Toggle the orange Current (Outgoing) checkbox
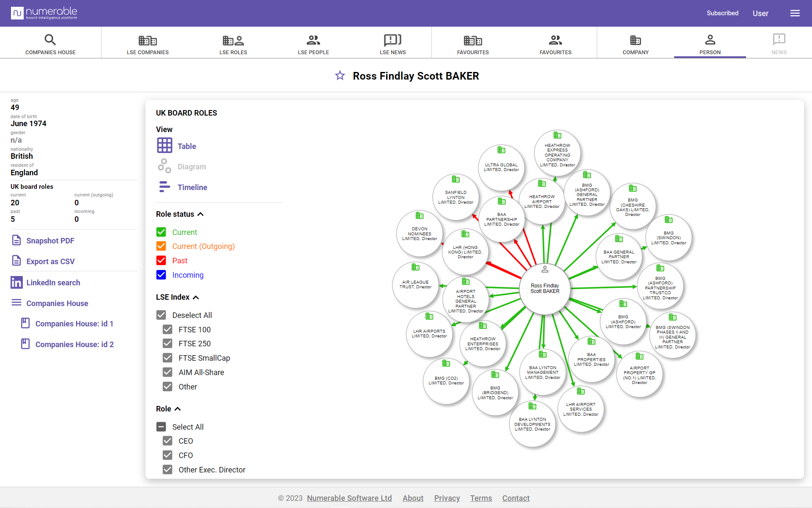The height and width of the screenshot is (508, 812). tap(161, 246)
